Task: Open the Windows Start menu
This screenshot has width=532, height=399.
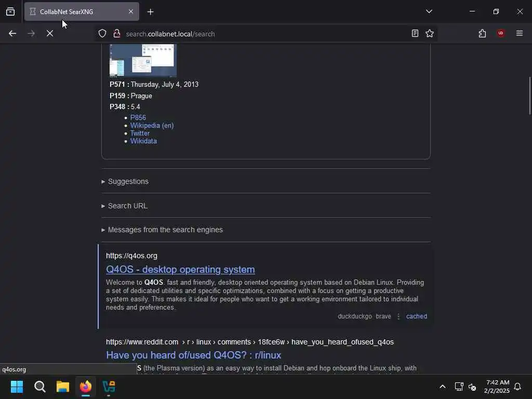Action: click(17, 387)
